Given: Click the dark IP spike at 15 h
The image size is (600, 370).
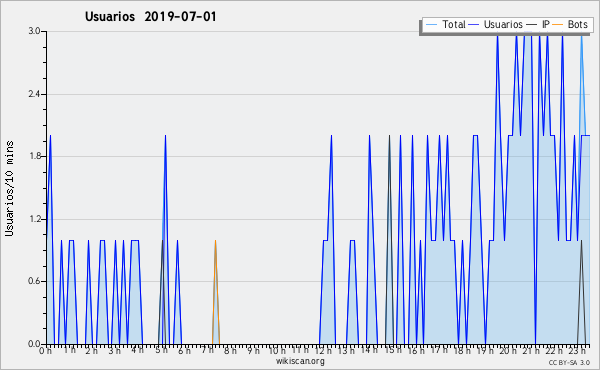Looking at the screenshot, I should (x=389, y=240).
